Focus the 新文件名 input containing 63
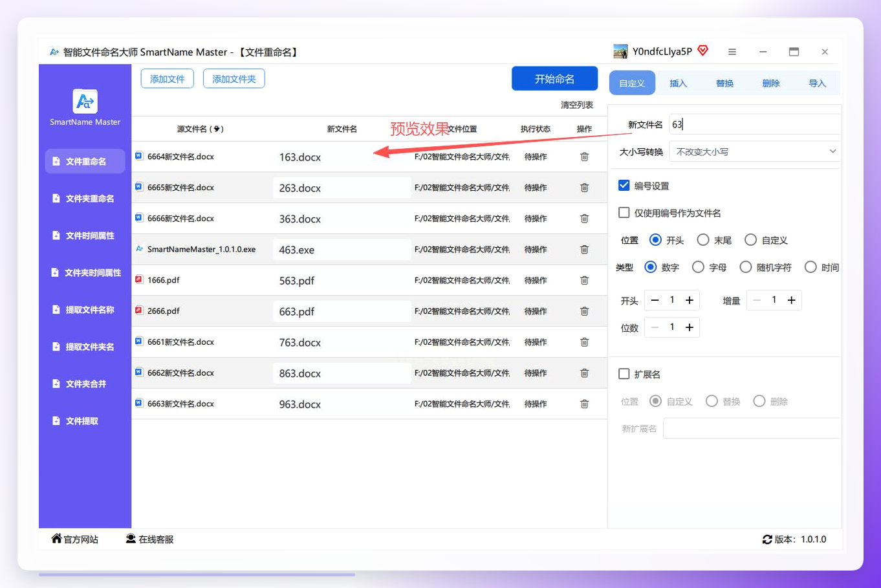 point(755,124)
